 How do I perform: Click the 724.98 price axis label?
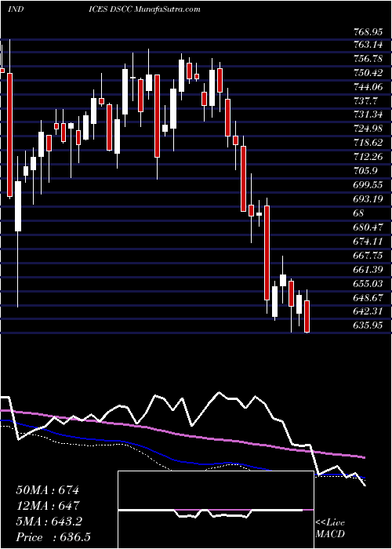pos(368,129)
